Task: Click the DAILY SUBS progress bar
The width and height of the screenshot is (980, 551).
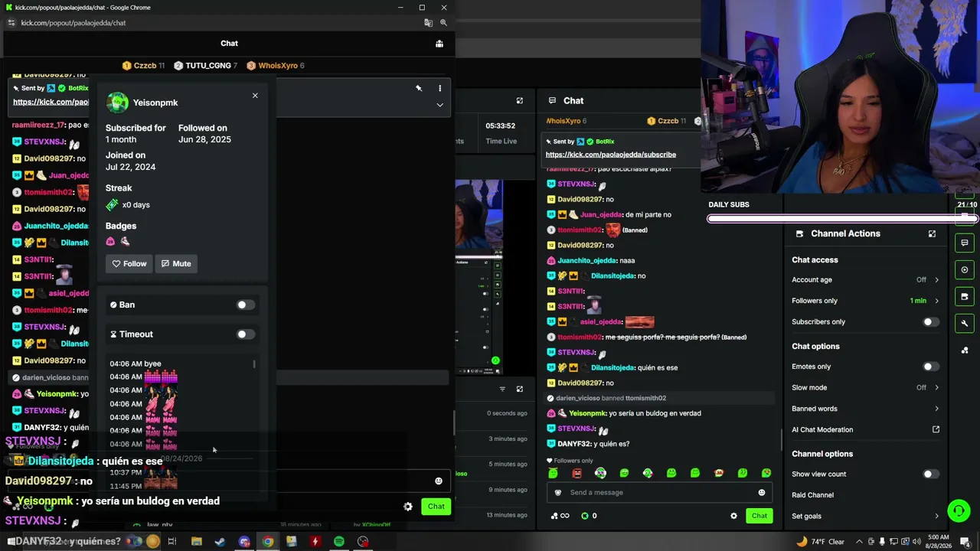Action: [x=842, y=219]
